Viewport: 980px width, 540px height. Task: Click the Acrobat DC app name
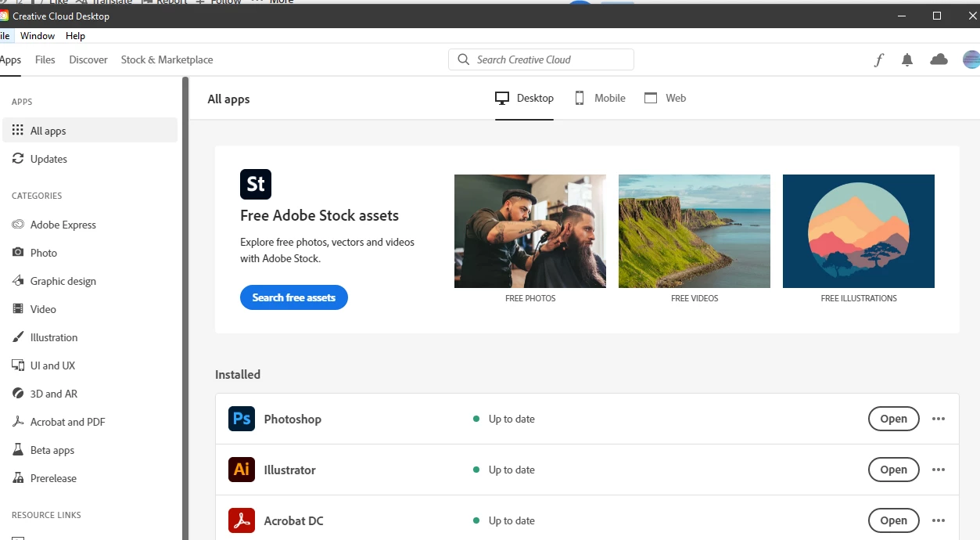coord(293,520)
